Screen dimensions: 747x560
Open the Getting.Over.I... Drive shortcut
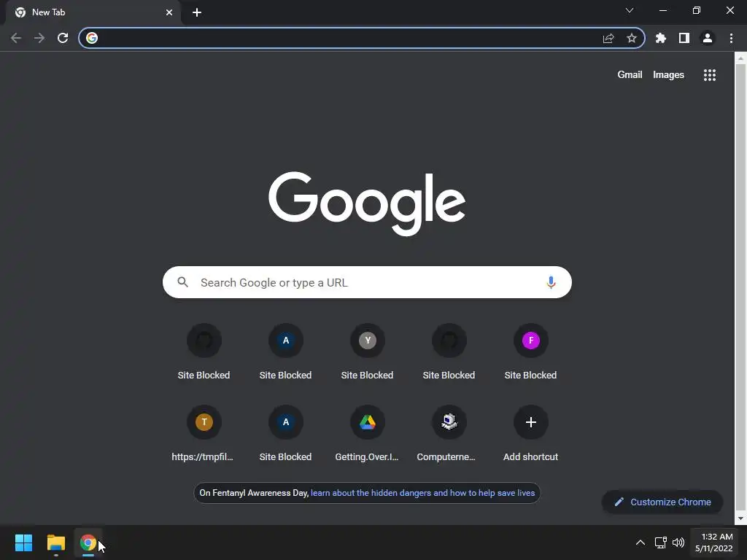(368, 434)
